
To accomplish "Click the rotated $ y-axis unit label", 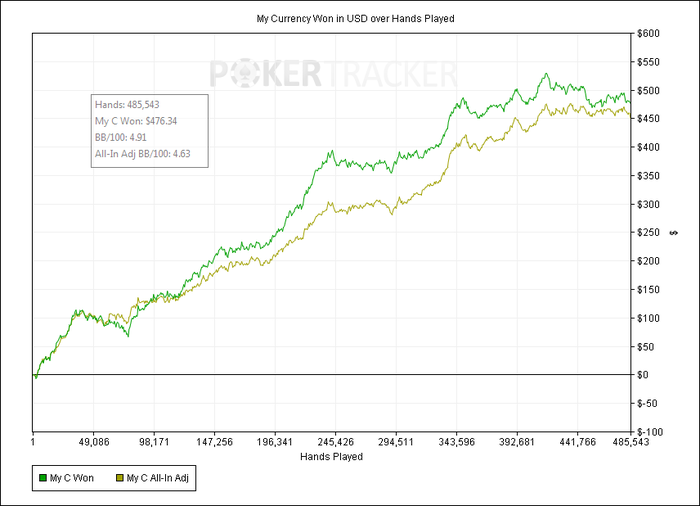I will [674, 233].
